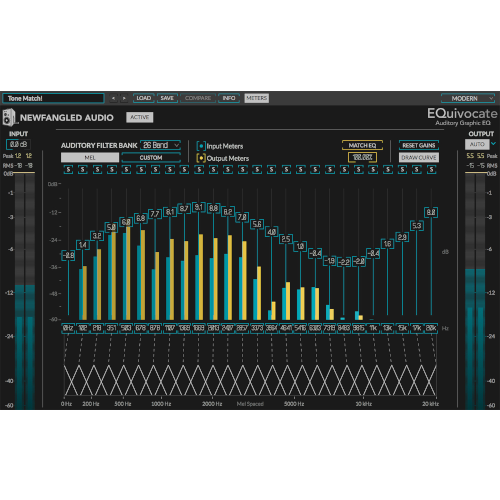Grab the 1.4 gain handle at 102 Hz
This screenshot has width=500, height=500.
coord(83,245)
